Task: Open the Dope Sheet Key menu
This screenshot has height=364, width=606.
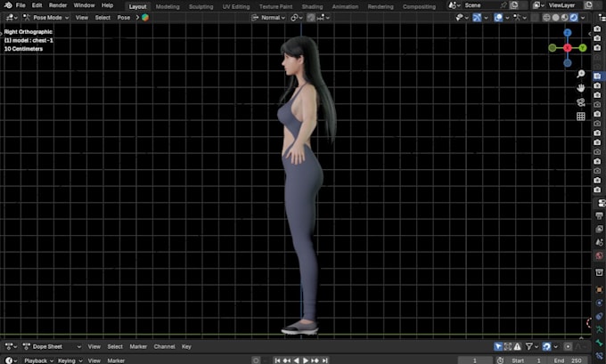Action: 186,346
